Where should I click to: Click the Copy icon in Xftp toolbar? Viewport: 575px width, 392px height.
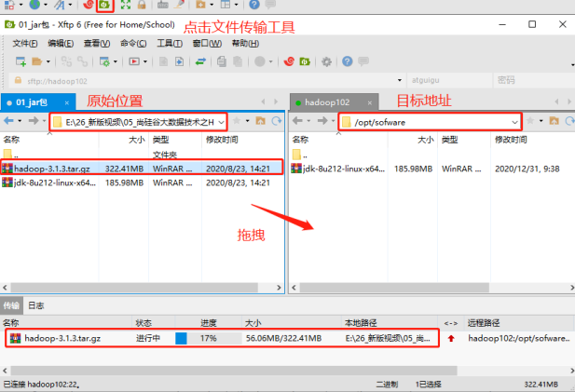tap(222, 61)
